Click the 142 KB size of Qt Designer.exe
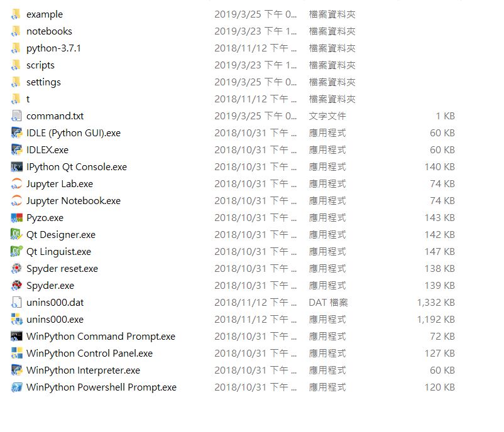Screen dimensions: 504x432 pos(440,235)
